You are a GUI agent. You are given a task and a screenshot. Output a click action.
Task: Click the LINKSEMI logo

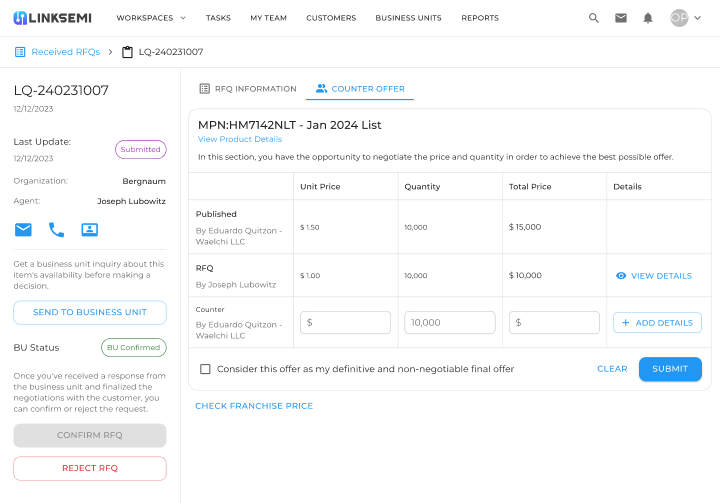[52, 18]
